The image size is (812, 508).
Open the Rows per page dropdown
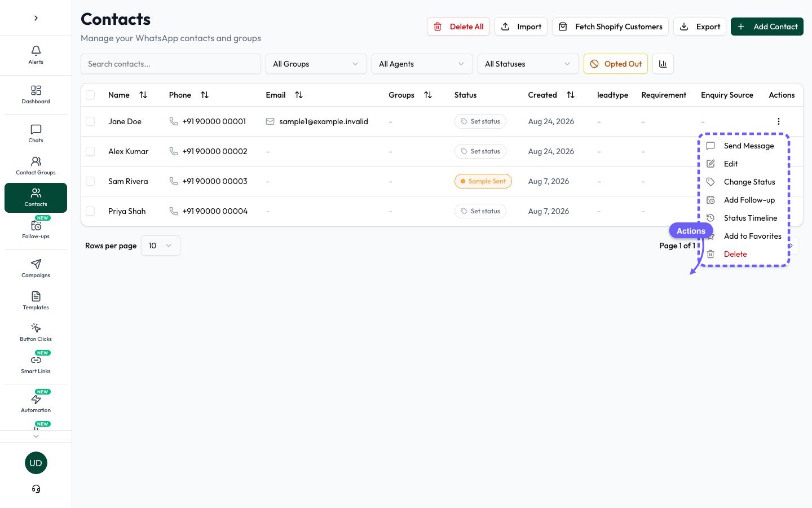point(161,246)
